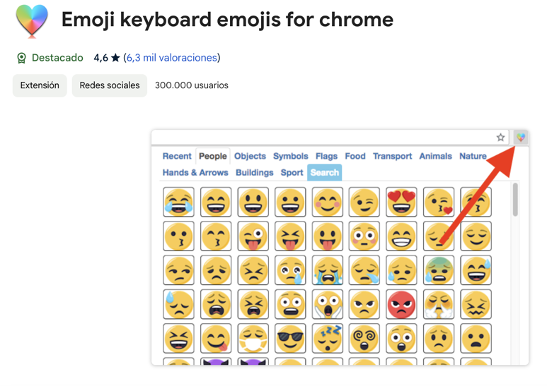Switch to the Food tab
Viewport: 548px width, 386px height.
tap(355, 156)
